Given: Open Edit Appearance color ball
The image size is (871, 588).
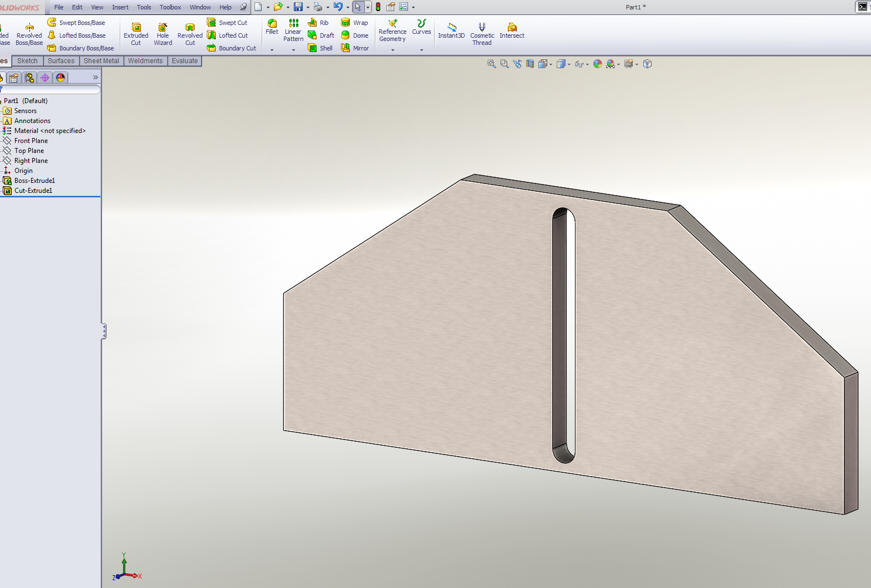Looking at the screenshot, I should (x=597, y=64).
